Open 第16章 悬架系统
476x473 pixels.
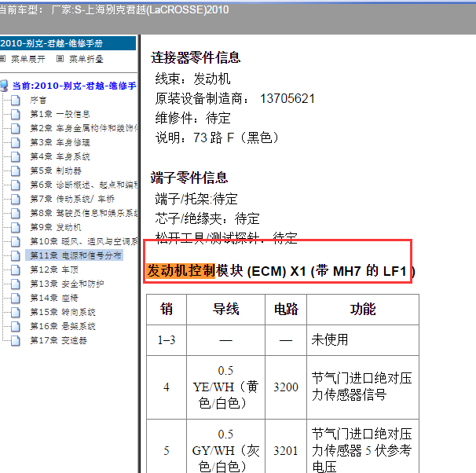pyautogui.click(x=63, y=326)
